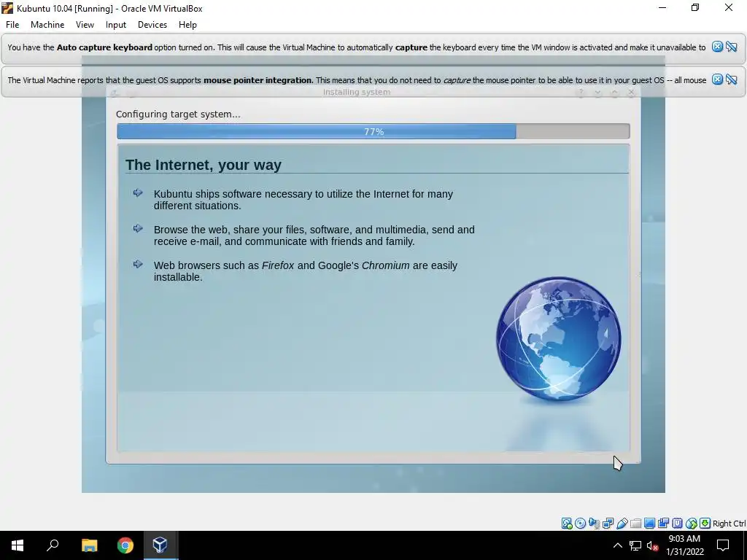Screen dimensions: 747x560
Task: Open the network tray icon
Action: coord(635,545)
